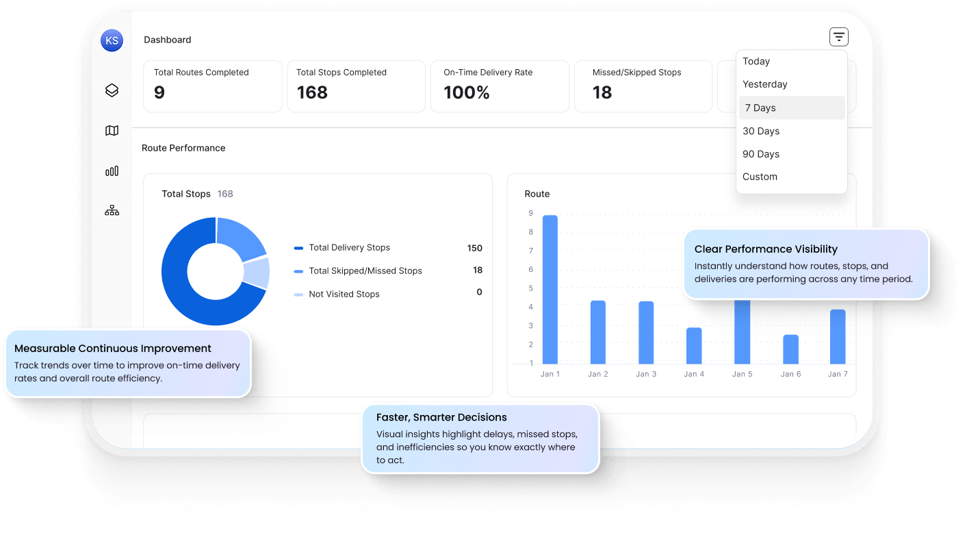Open the filter icon at the top right

pyautogui.click(x=838, y=36)
